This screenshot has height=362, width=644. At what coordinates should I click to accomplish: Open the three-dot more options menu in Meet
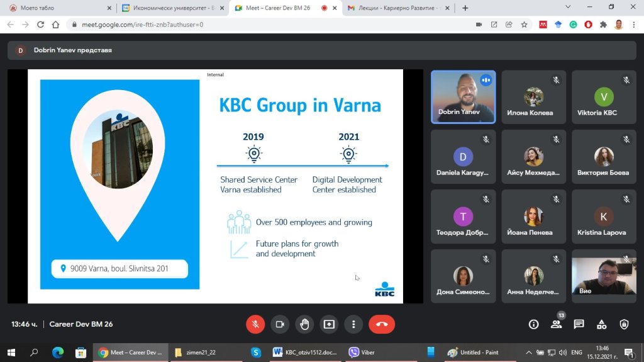pyautogui.click(x=354, y=324)
